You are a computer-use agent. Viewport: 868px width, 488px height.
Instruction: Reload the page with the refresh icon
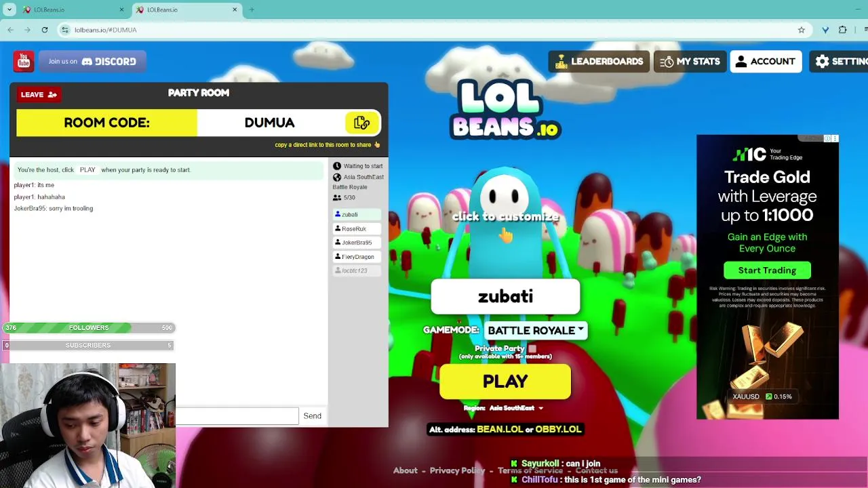45,30
